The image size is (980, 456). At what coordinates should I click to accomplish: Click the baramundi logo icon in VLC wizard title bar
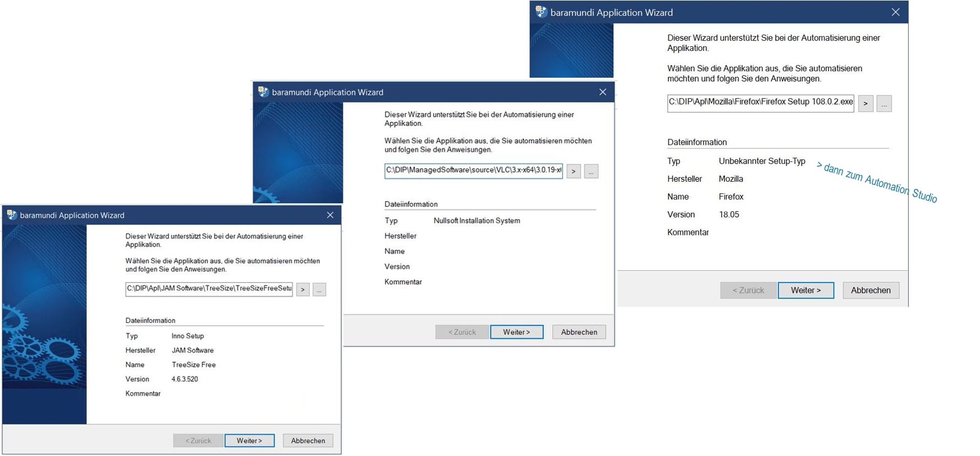point(263,92)
